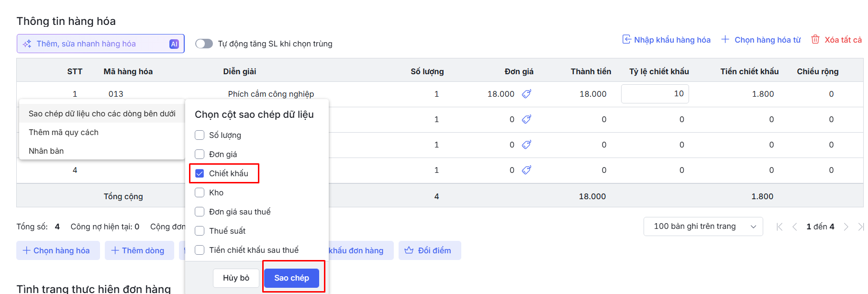868x294 pixels.
Task: Click price tag icon in fourth row
Action: [526, 170]
